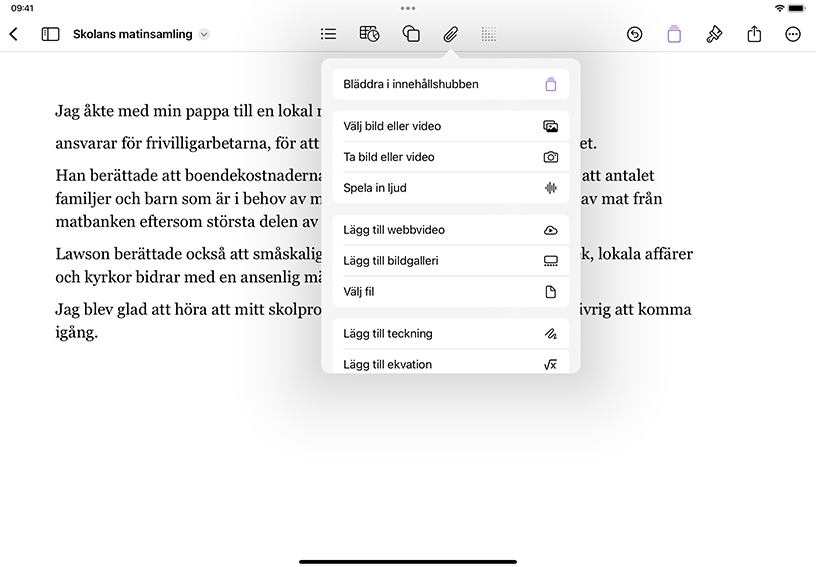
Task: Tap the three-dot multitasking control at top
Action: tap(408, 8)
